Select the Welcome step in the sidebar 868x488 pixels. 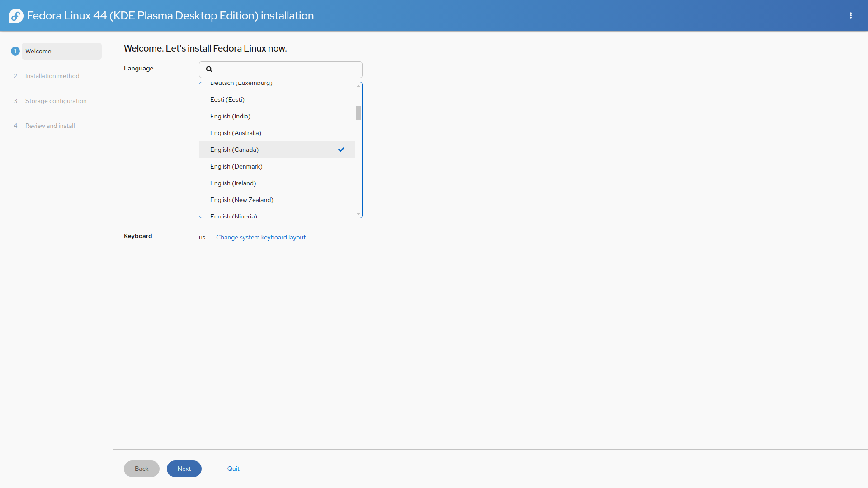tap(61, 51)
